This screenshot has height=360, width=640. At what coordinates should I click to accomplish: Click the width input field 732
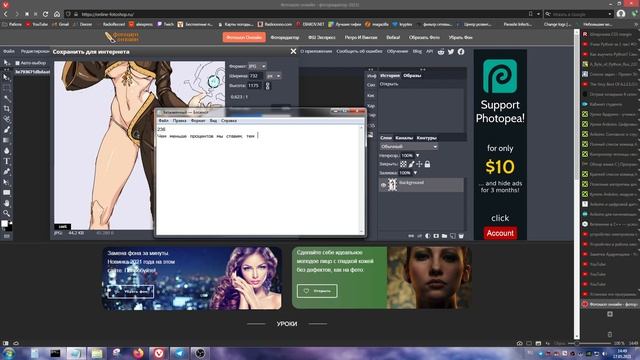[256, 76]
